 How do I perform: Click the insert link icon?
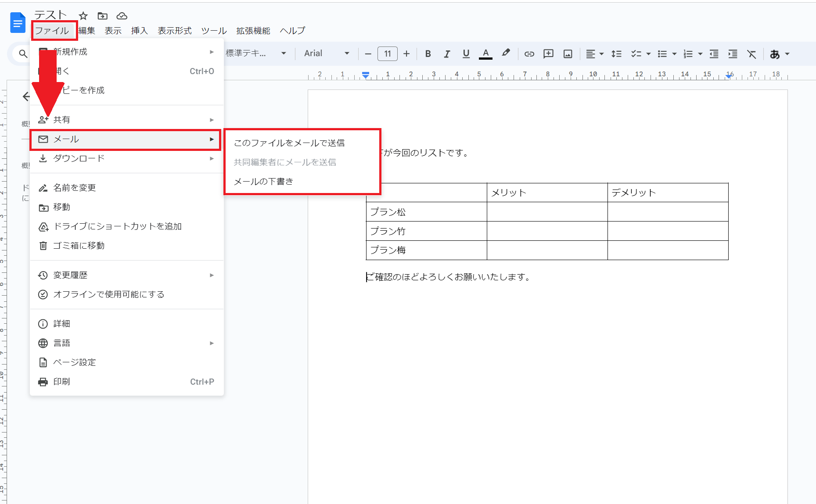point(529,54)
